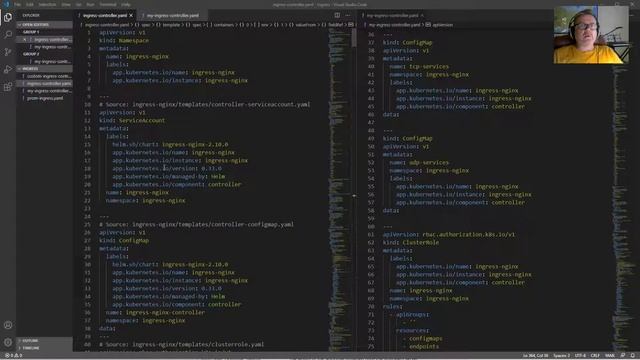
Task: Open the Search view in activity bar
Action: pyautogui.click(x=8, y=35)
